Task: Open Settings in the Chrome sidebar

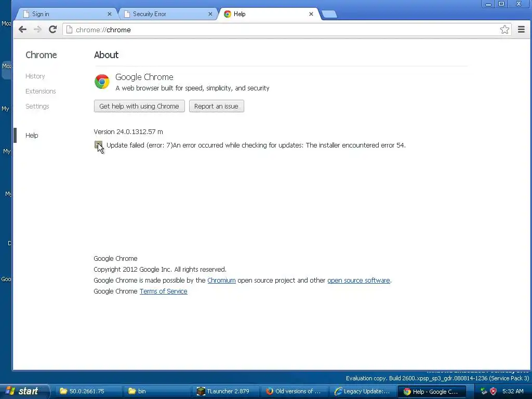Action: (37, 106)
